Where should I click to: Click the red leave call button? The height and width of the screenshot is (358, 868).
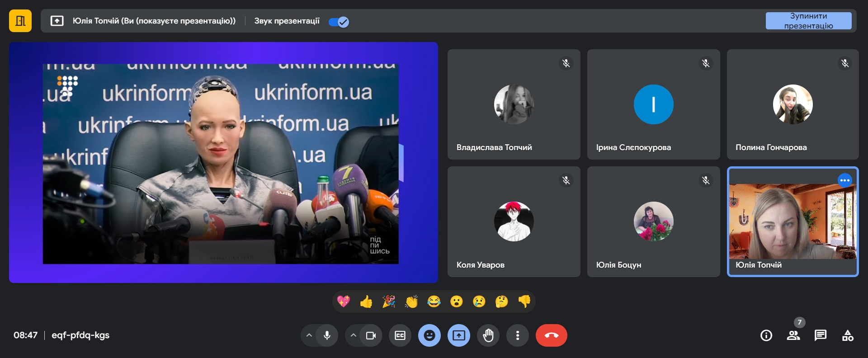[x=551, y=335]
